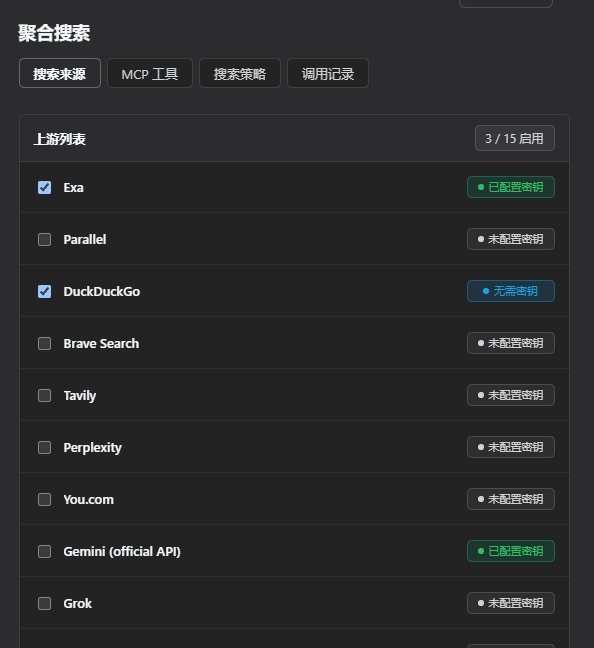The width and height of the screenshot is (594, 648).
Task: Enable the Brave Search checkbox
Action: tap(44, 343)
